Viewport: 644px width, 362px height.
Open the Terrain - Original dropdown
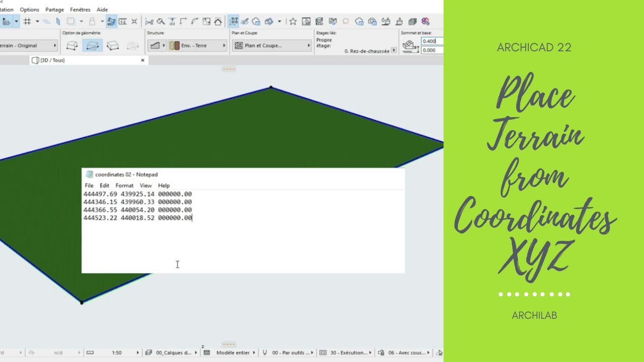29,45
